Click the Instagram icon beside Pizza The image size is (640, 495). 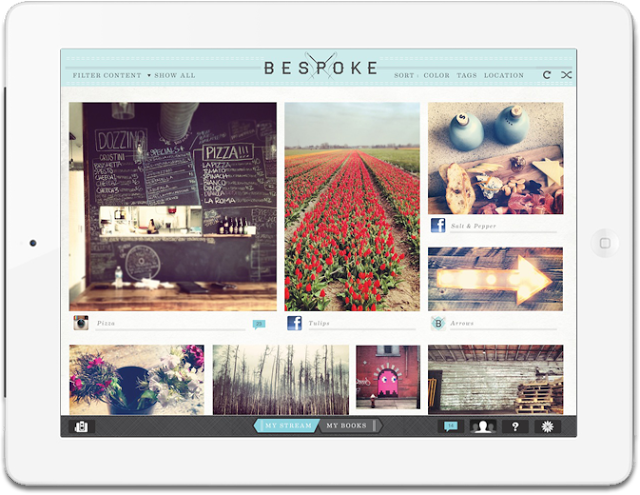pos(81,322)
